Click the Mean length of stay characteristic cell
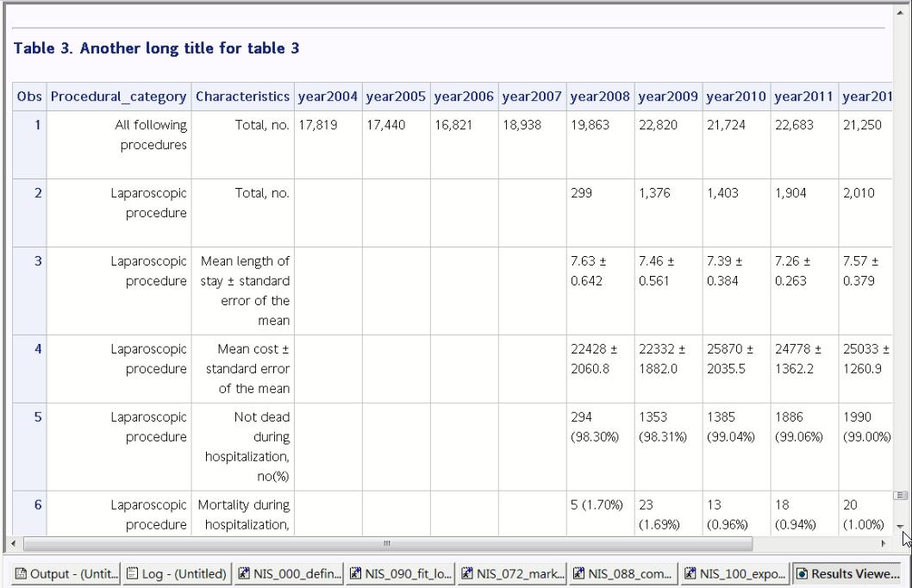The width and height of the screenshot is (912, 588). pyautogui.click(x=242, y=291)
